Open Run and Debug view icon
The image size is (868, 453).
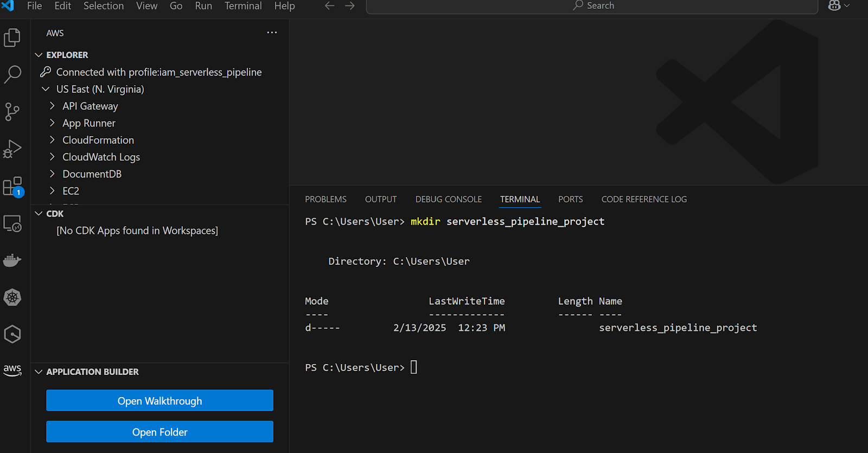point(12,149)
